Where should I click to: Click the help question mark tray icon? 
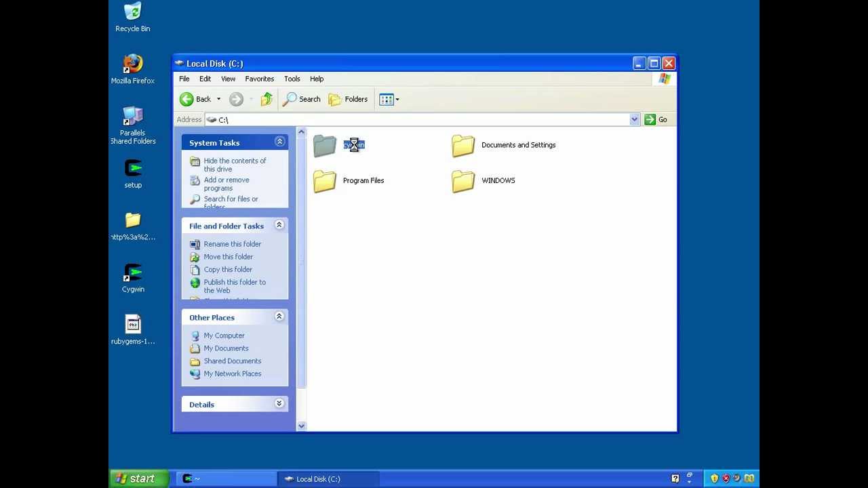[675, 479]
